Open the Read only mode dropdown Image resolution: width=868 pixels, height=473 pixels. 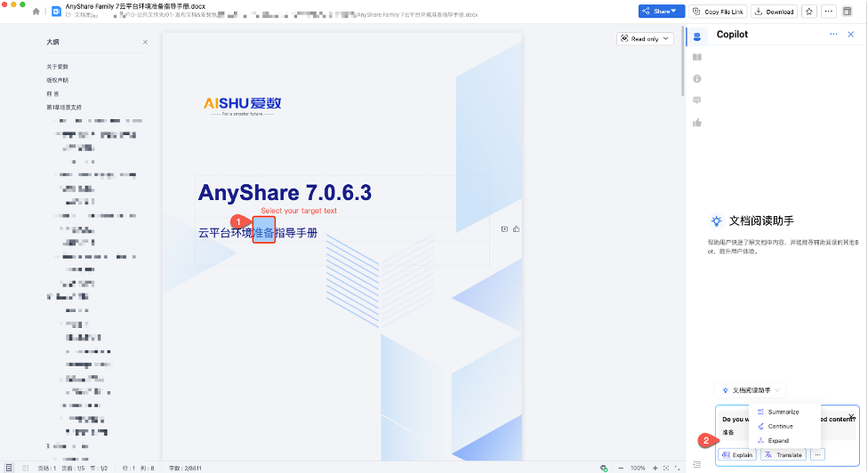coord(645,39)
